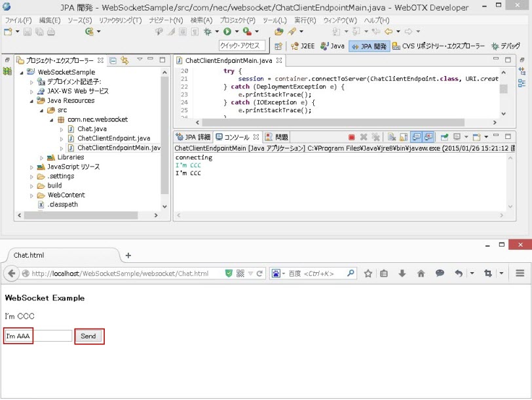Image resolution: width=532 pixels, height=400 pixels.
Task: Click the Debug bug toolbar icon
Action: (x=208, y=31)
